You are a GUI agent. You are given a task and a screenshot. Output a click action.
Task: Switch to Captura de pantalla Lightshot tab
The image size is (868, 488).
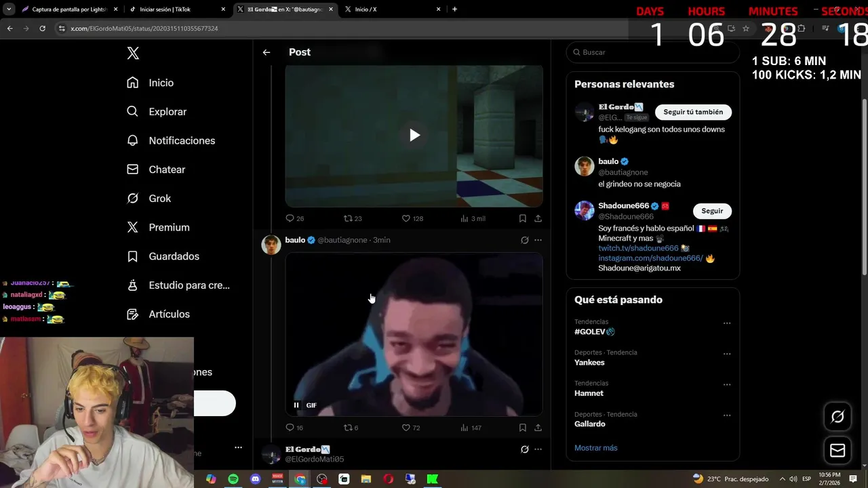pyautogui.click(x=69, y=9)
